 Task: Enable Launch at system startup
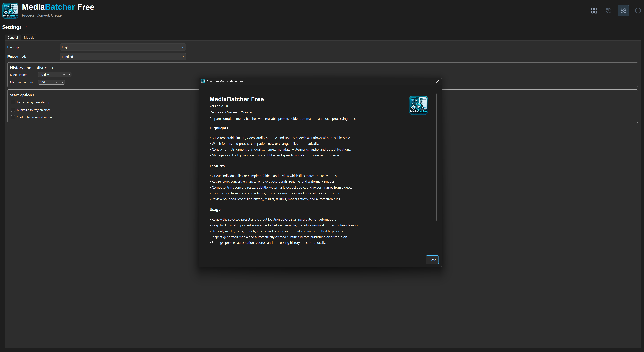pyautogui.click(x=13, y=102)
